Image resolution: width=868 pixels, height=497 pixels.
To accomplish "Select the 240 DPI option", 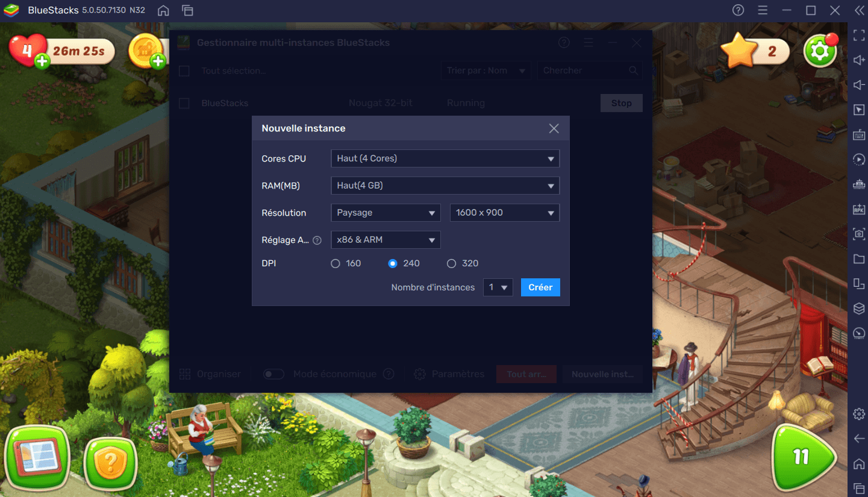I will [393, 263].
